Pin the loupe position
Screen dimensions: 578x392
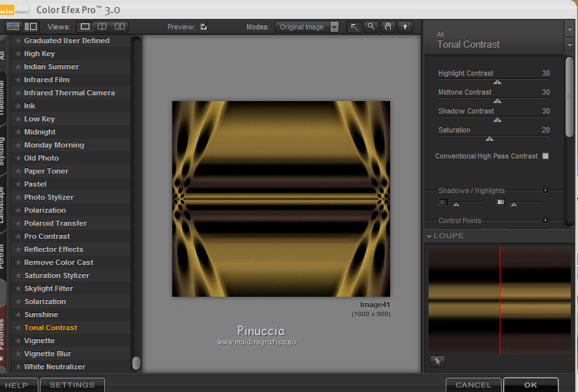437,361
